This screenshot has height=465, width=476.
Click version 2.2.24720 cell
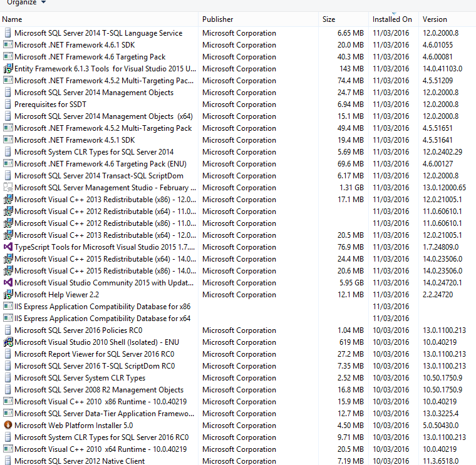(x=438, y=295)
